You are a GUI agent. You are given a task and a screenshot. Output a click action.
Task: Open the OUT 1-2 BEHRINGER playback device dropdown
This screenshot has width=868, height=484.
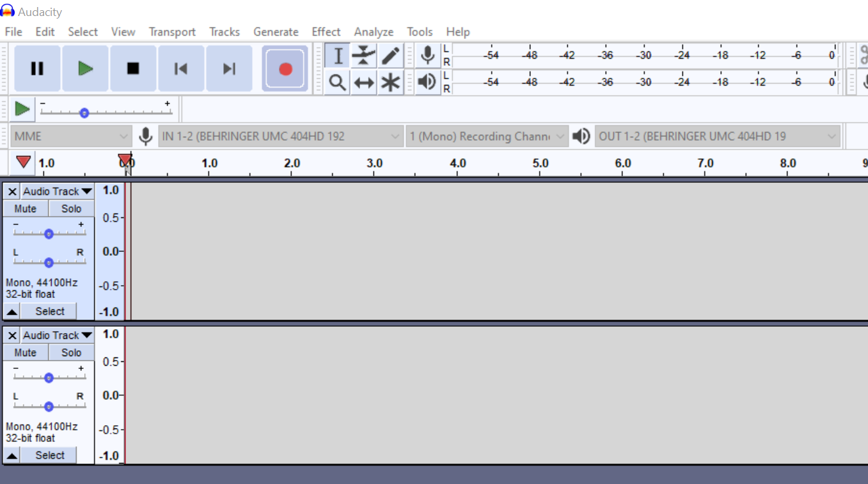[x=717, y=136]
